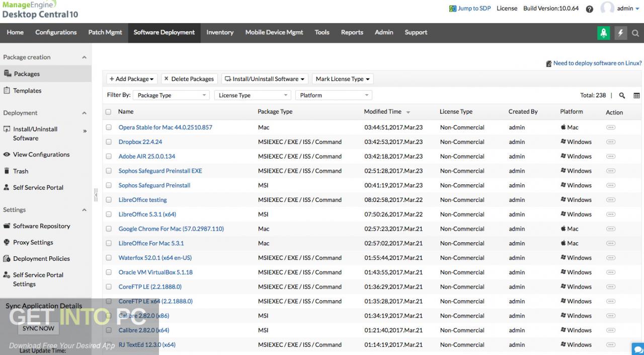Expand Install/Uninstall Software sidebar arrow
The width and height of the screenshot is (644, 355).
(x=85, y=131)
